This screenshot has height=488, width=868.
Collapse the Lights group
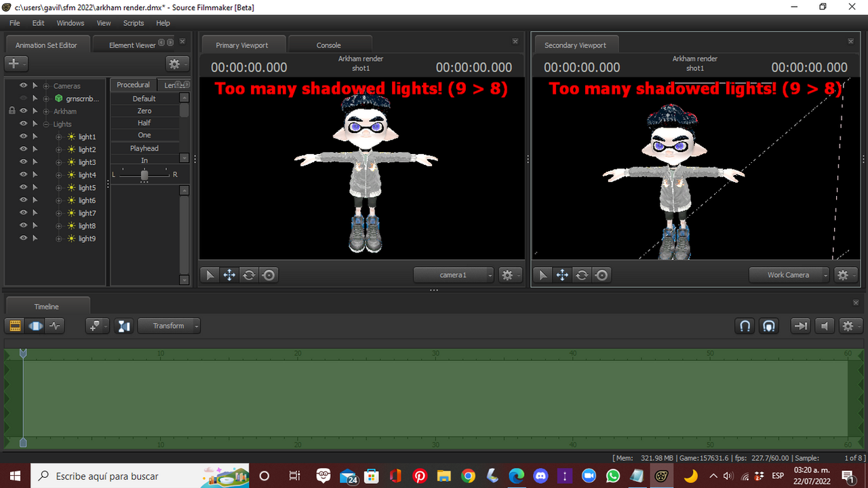click(x=46, y=124)
